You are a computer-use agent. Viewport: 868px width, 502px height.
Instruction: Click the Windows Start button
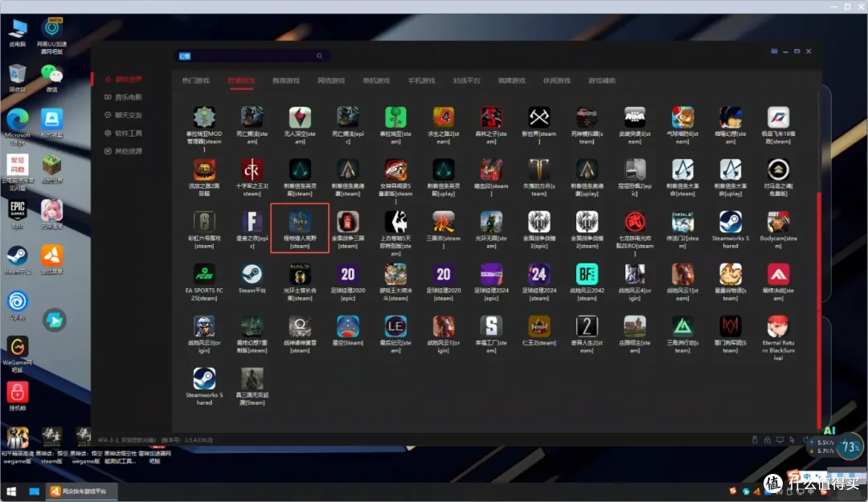click(x=11, y=491)
